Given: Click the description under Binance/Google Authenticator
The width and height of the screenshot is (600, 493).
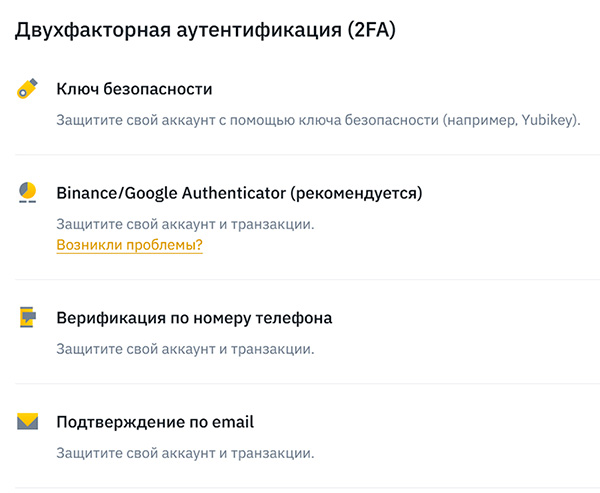Looking at the screenshot, I should [185, 224].
